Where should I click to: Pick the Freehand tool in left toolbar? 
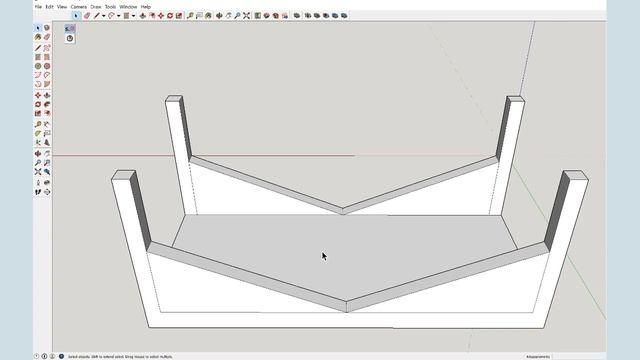pyautogui.click(x=47, y=48)
